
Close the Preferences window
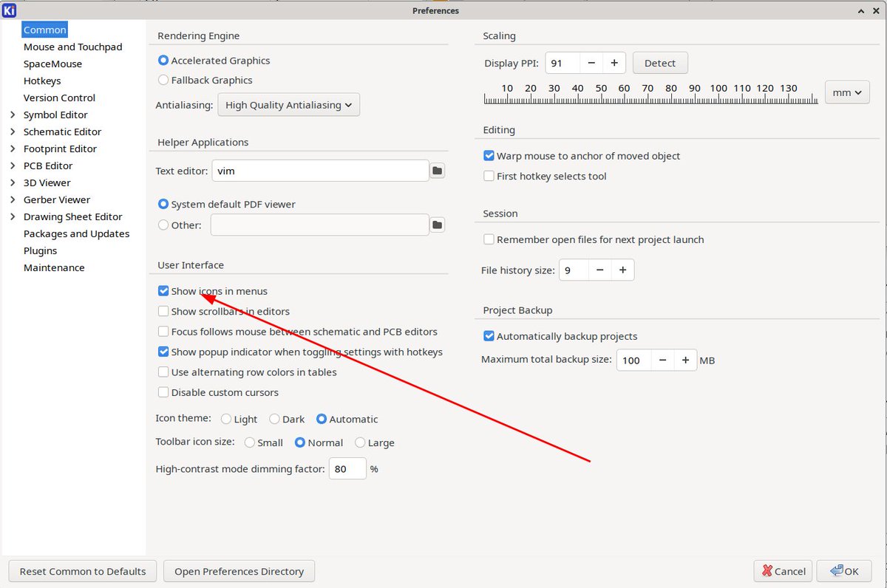877,10
